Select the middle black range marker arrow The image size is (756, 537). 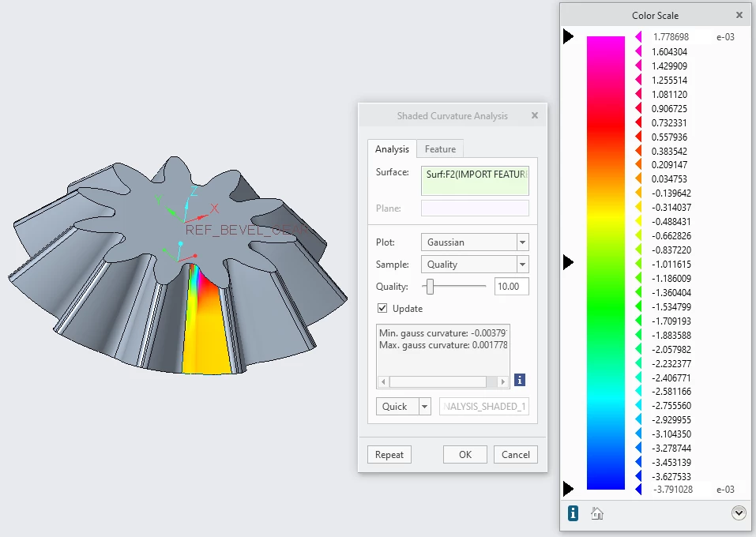pos(569,262)
